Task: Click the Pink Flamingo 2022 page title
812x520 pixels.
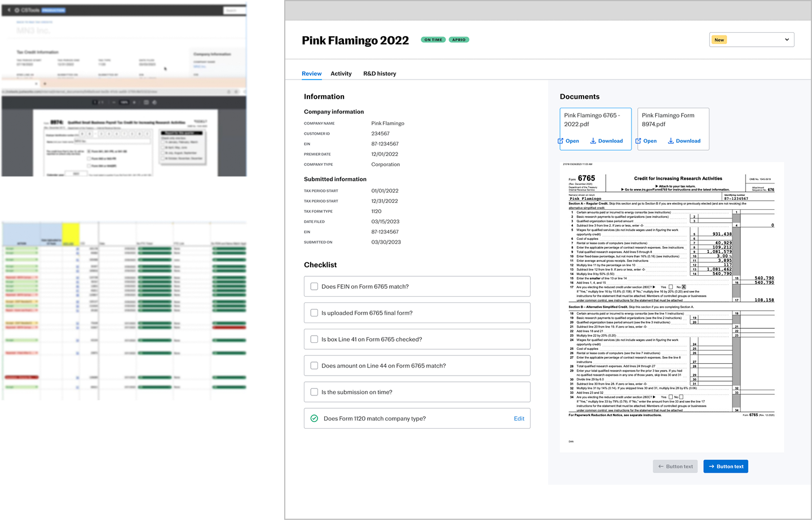Action: [355, 41]
